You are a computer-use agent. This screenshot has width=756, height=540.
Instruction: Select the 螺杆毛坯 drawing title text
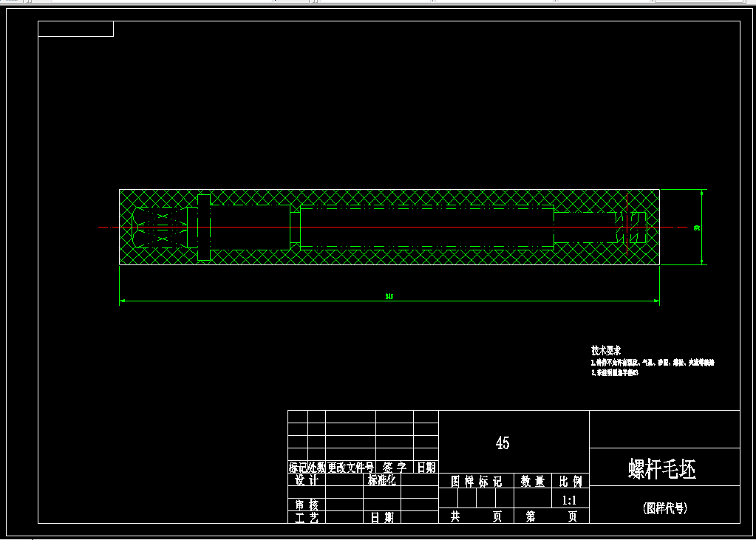662,468
